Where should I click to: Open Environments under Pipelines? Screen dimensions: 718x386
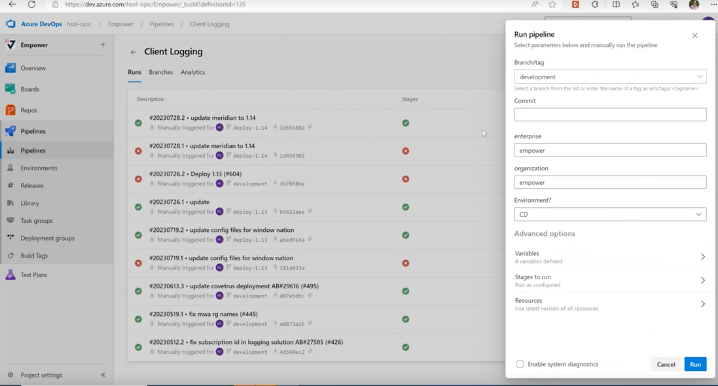(39, 168)
